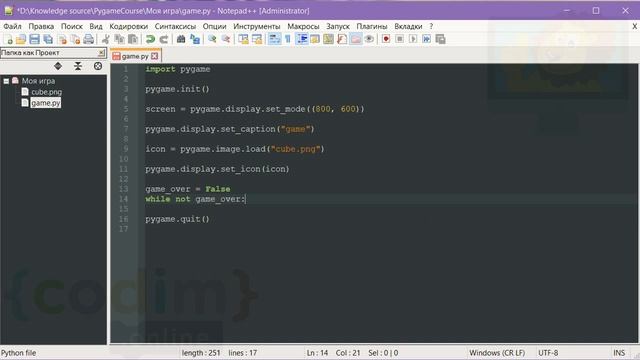This screenshot has height=360, width=640.
Task: Select game.py in the project tree
Action: 46,103
